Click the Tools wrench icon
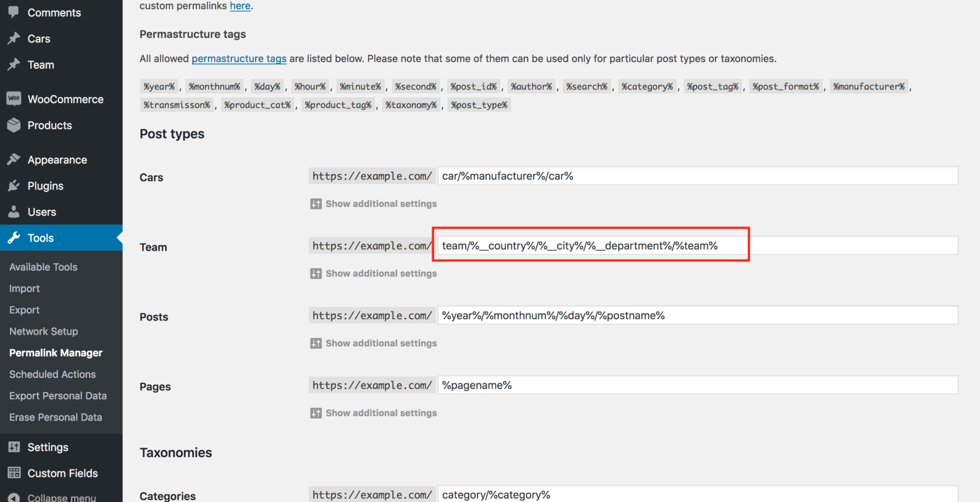980x502 pixels. coord(14,238)
